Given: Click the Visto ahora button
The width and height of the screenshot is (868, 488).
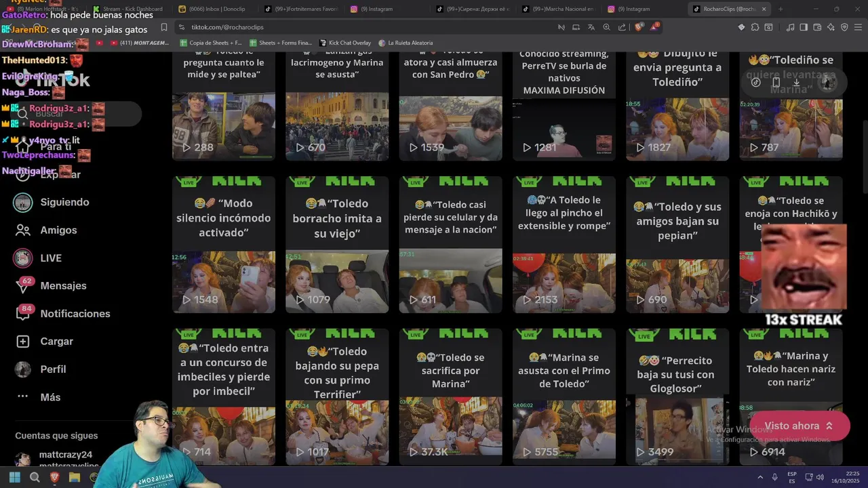Looking at the screenshot, I should [x=800, y=426].
